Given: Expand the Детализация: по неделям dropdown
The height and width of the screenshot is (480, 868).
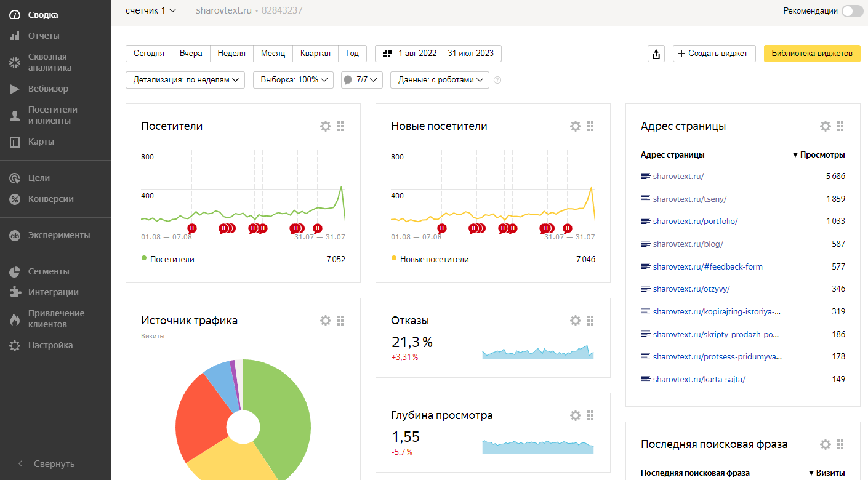Looking at the screenshot, I should [x=185, y=80].
